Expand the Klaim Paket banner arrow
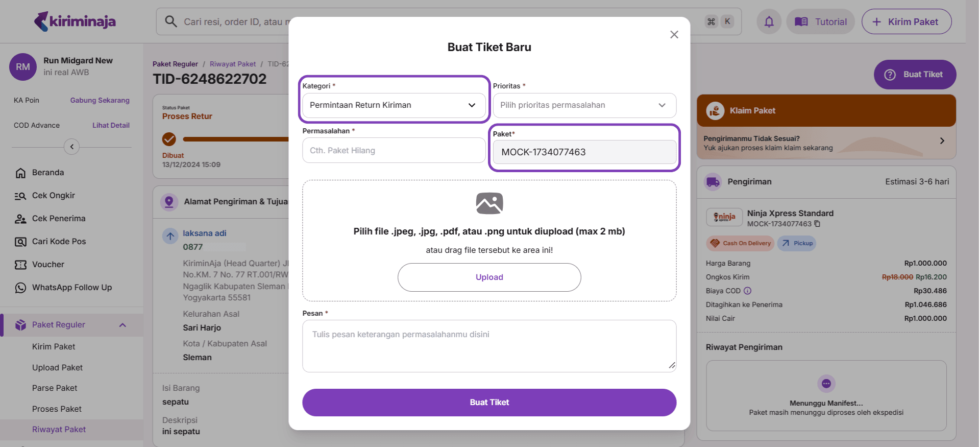 [942, 140]
